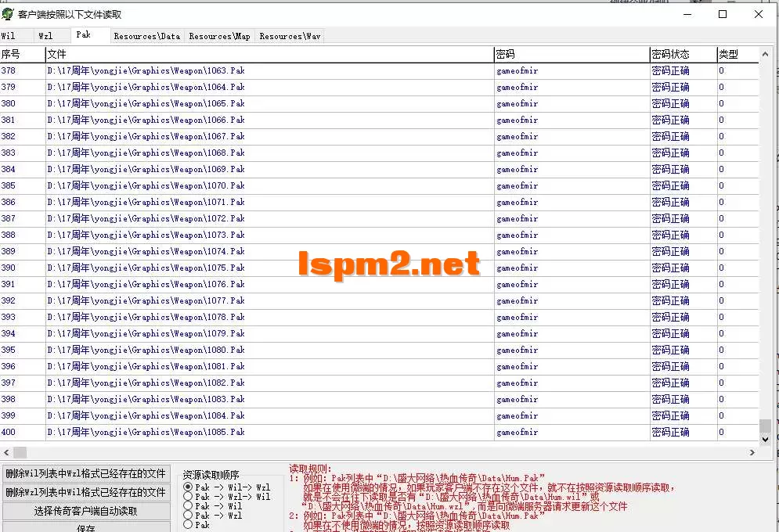Viewport: 779px width, 532px height.
Task: Click the 保存 save button
Action: 86,527
